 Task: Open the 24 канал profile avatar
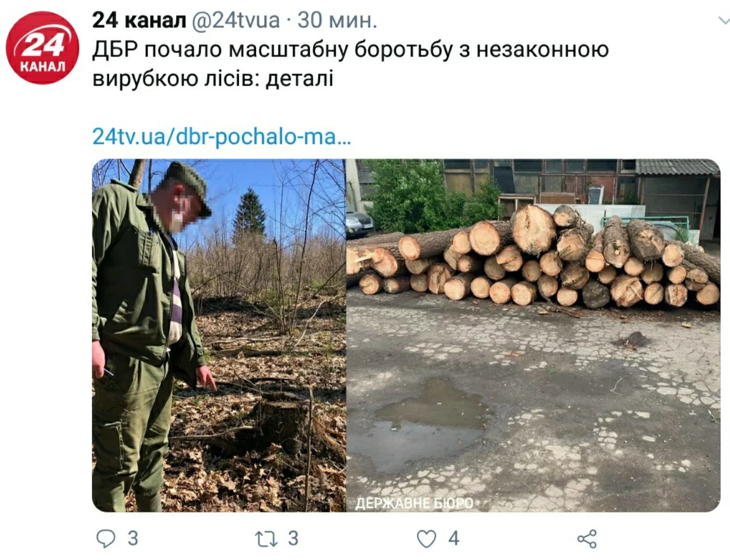[x=42, y=48]
